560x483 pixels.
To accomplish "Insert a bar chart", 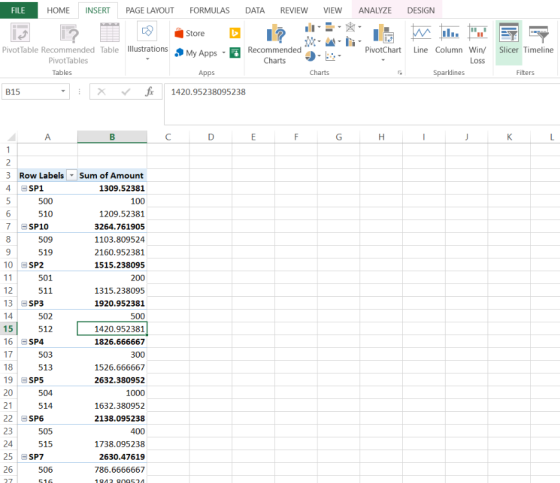I will (x=333, y=27).
